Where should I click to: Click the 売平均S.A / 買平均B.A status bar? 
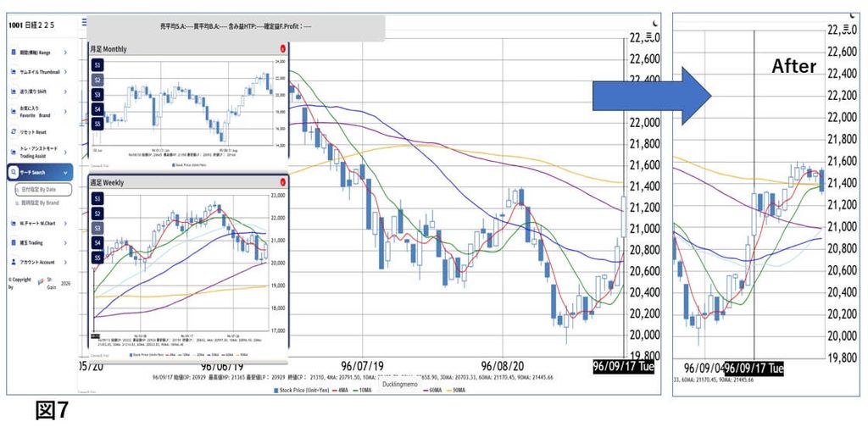236,26
